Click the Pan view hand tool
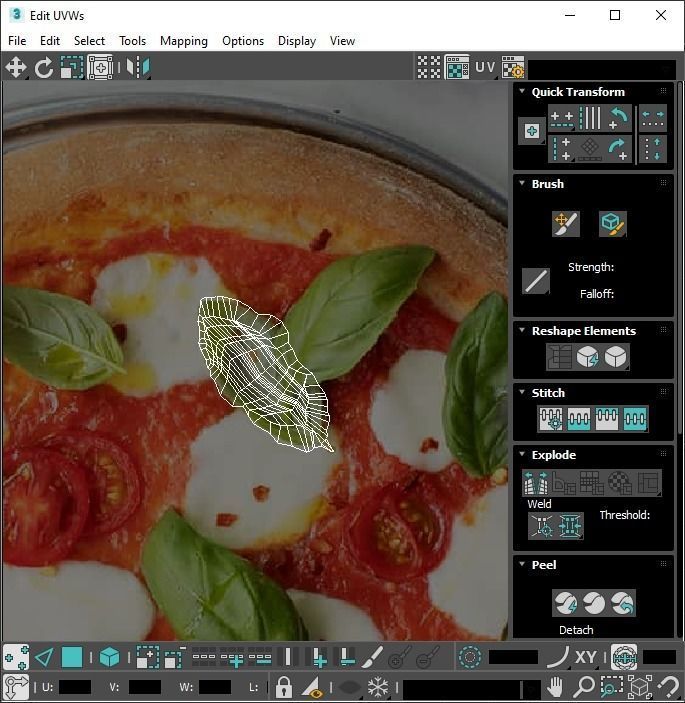Viewport: 685px width, 703px height. (555, 686)
